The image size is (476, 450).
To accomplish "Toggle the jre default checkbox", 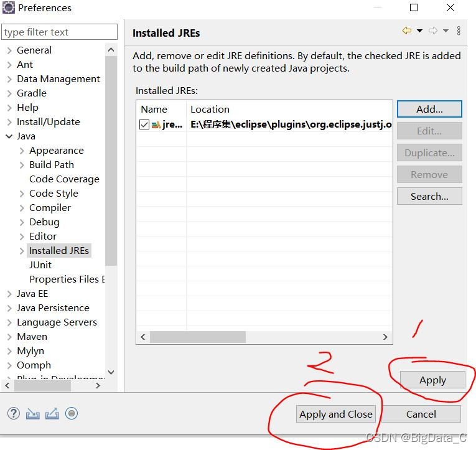I will pyautogui.click(x=144, y=124).
